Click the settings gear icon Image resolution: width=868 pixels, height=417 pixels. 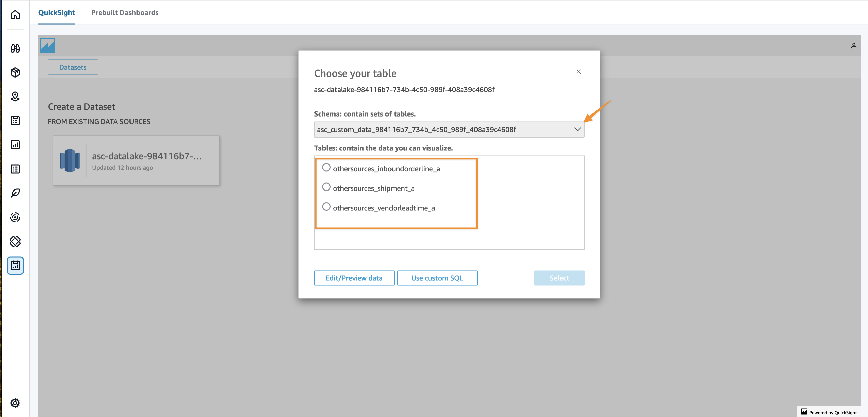click(x=15, y=403)
